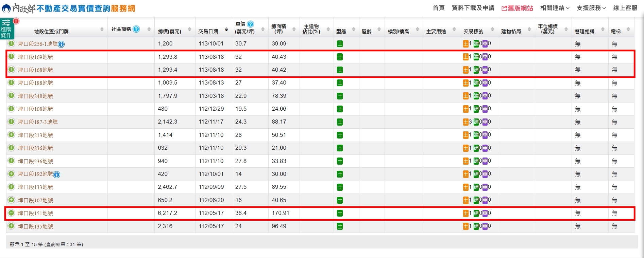The image size is (644, 258).
Task: Open the 進階條件 advanced filter panel
Action: [x=6, y=29]
